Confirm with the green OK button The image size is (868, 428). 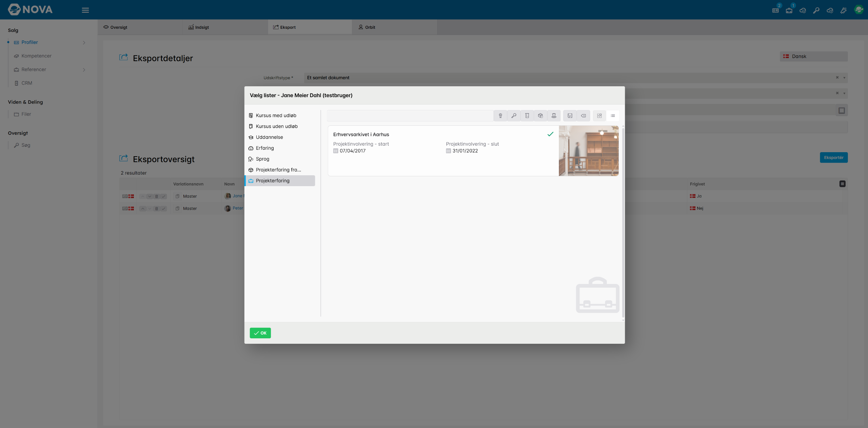click(x=260, y=333)
